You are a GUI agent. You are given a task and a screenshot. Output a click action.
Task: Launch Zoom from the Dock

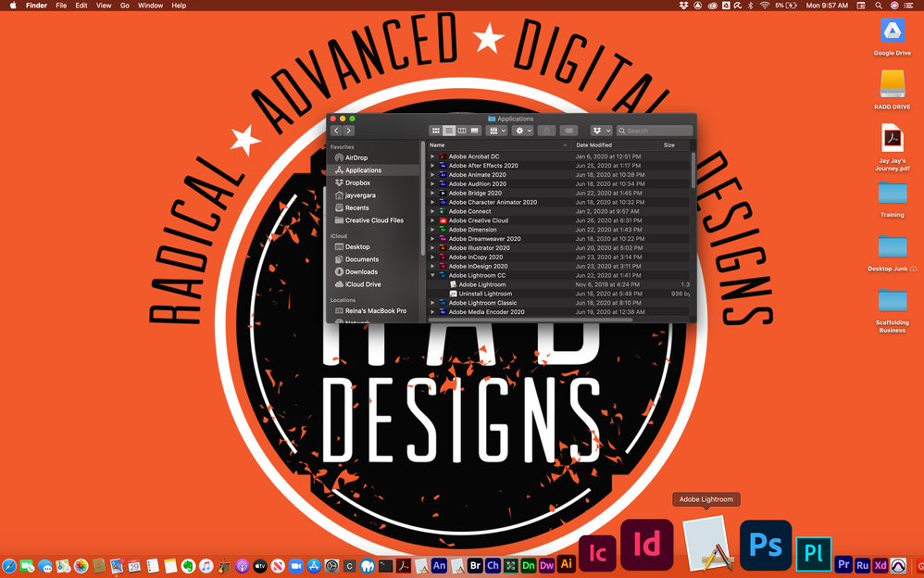[295, 566]
